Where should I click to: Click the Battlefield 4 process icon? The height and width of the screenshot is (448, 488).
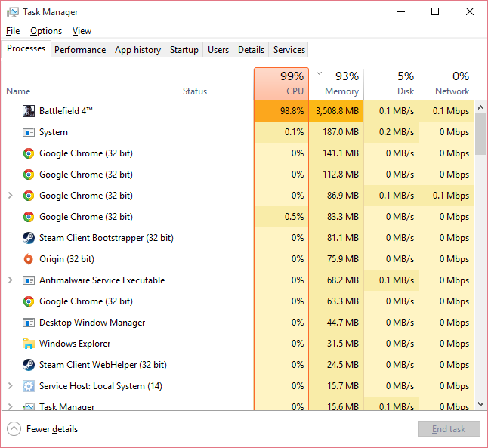(x=29, y=111)
